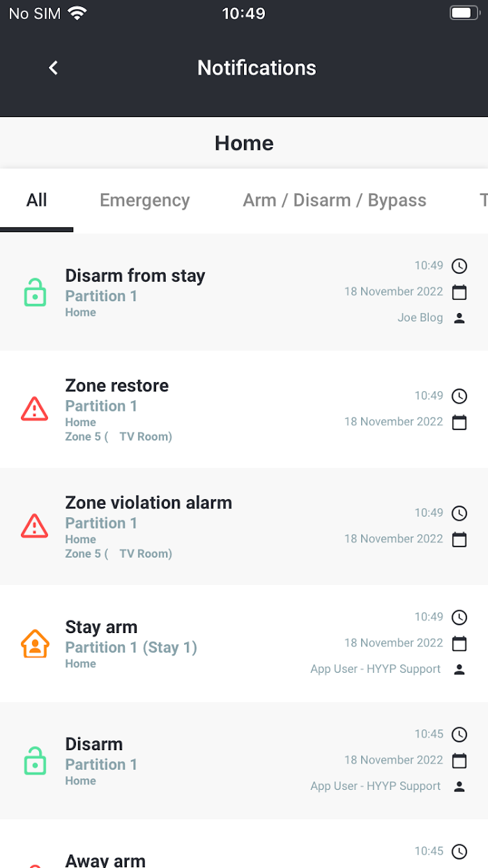Screen dimensions: 488x868
Task: Tap red warning triangle for Zone restore
Action: (35, 409)
